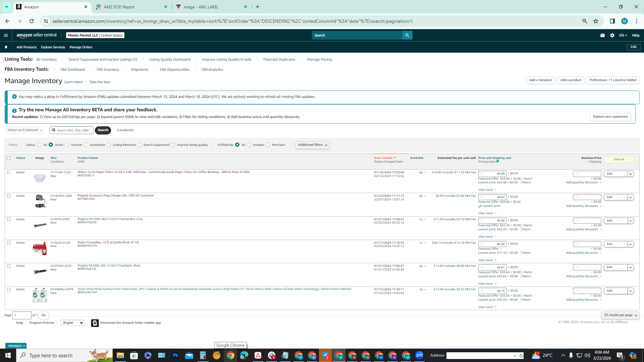Open the Manage Pricing link
The width and height of the screenshot is (644, 362).
click(x=319, y=60)
